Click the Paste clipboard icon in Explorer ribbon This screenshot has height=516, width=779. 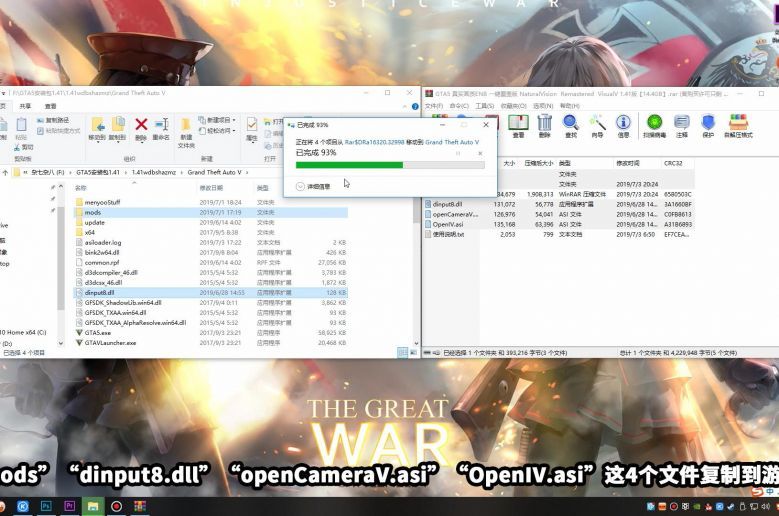click(x=21, y=125)
